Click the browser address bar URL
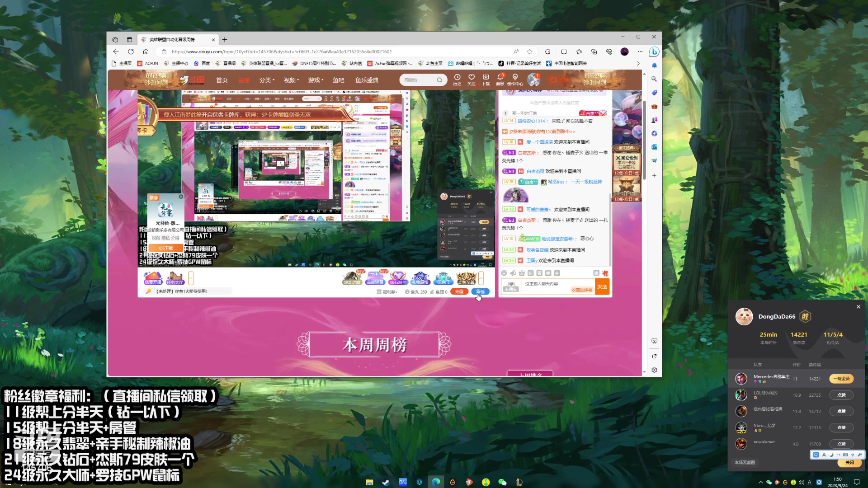Image resolution: width=868 pixels, height=488 pixels. click(281, 52)
